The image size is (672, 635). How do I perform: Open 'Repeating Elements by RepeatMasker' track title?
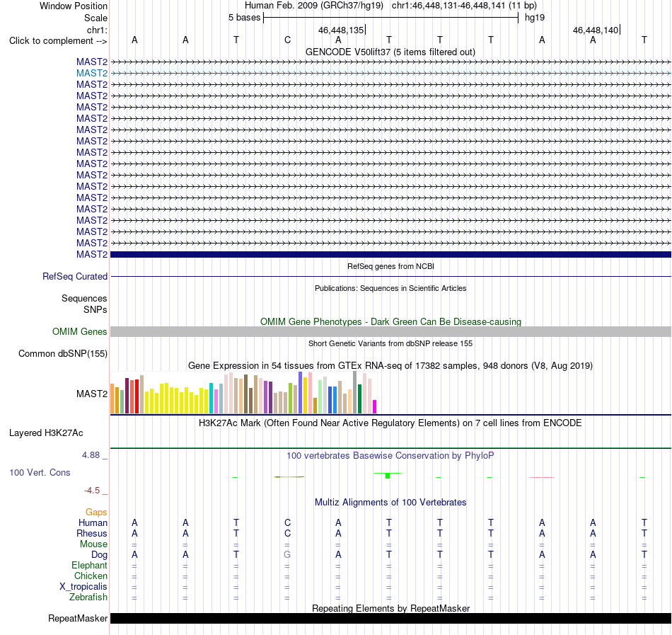tap(390, 608)
